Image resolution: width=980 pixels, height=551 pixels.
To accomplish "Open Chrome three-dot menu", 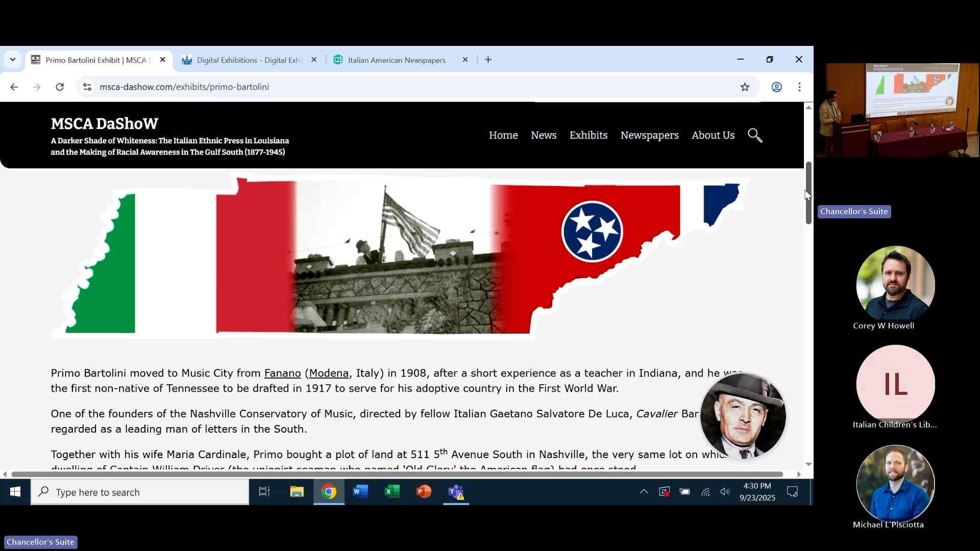I will click(799, 87).
